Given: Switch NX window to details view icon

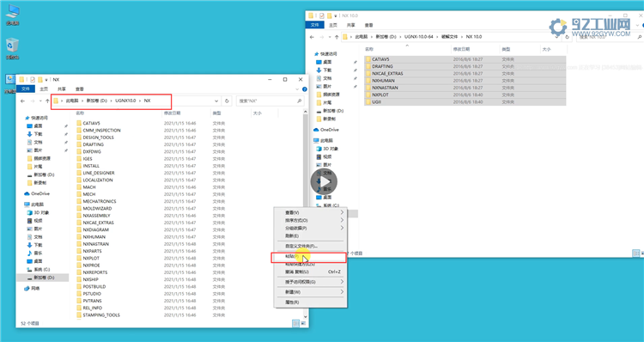Looking at the screenshot, I should click(295, 323).
